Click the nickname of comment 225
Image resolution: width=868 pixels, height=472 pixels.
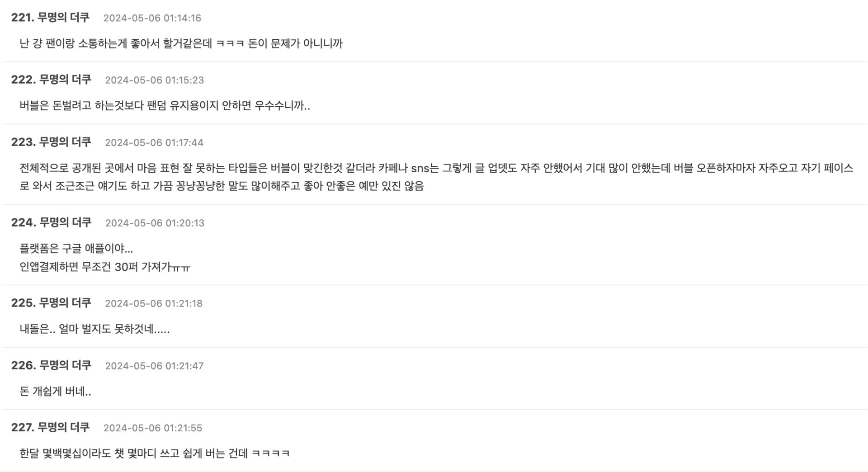tap(65, 303)
